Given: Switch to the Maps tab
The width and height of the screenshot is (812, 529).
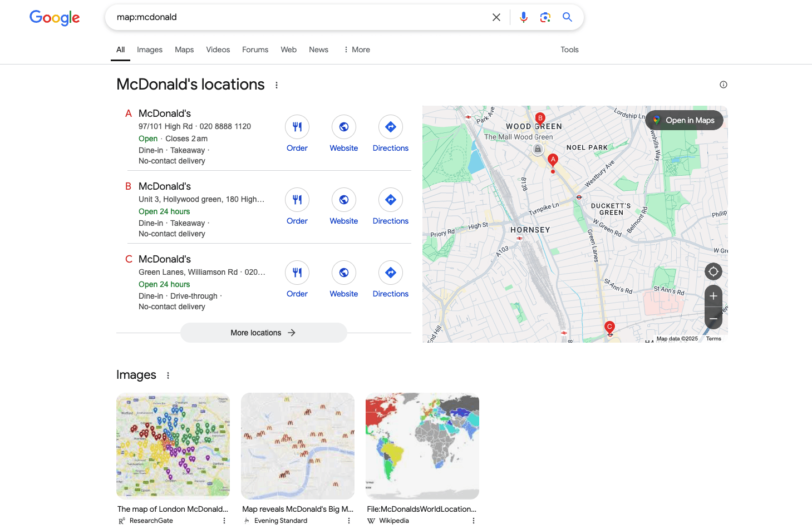Looking at the screenshot, I should click(x=184, y=50).
